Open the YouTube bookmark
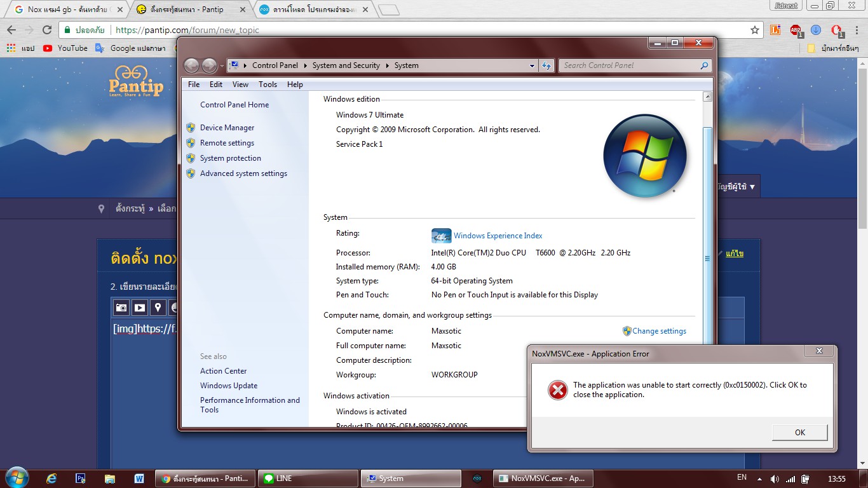Screen dimensions: 868x488 [65, 48]
